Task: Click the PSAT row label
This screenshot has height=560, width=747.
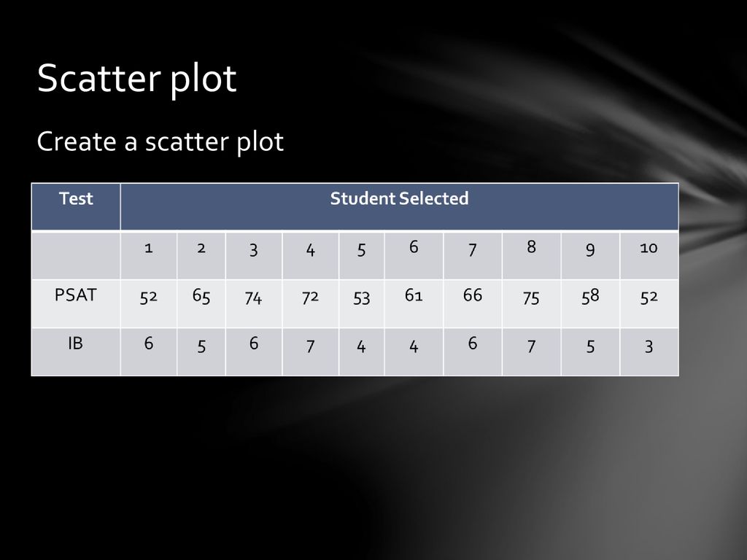Action: click(76, 295)
